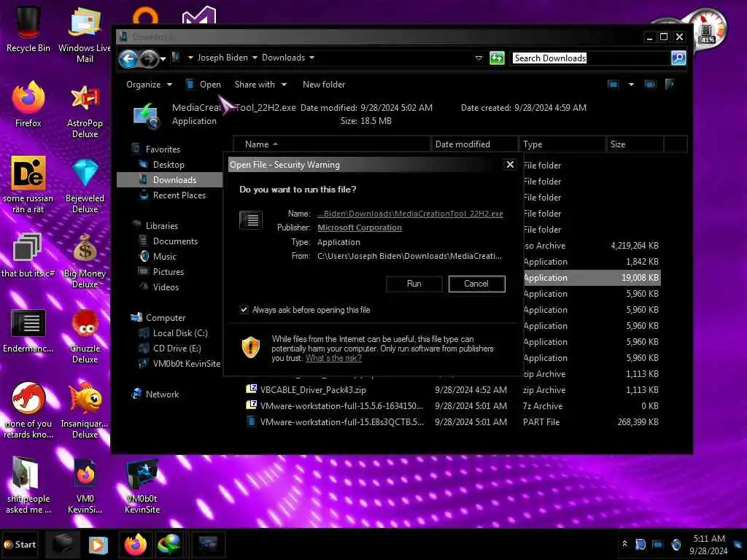Open 'none of you' desktop icon
The height and width of the screenshot is (560, 747).
pos(28,410)
